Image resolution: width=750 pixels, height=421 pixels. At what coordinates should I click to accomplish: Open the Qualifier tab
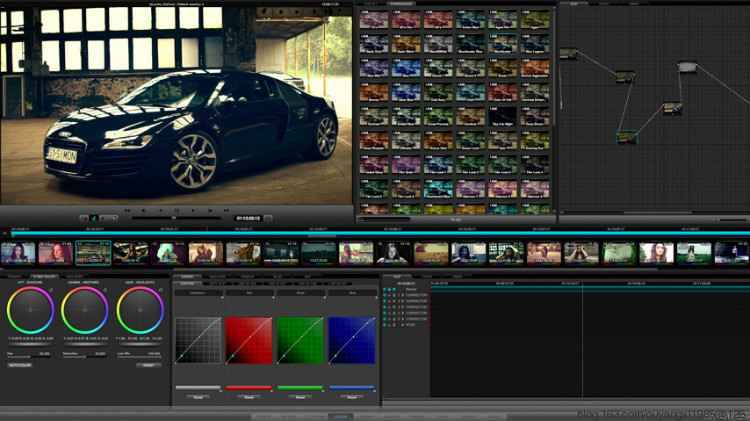click(217, 277)
